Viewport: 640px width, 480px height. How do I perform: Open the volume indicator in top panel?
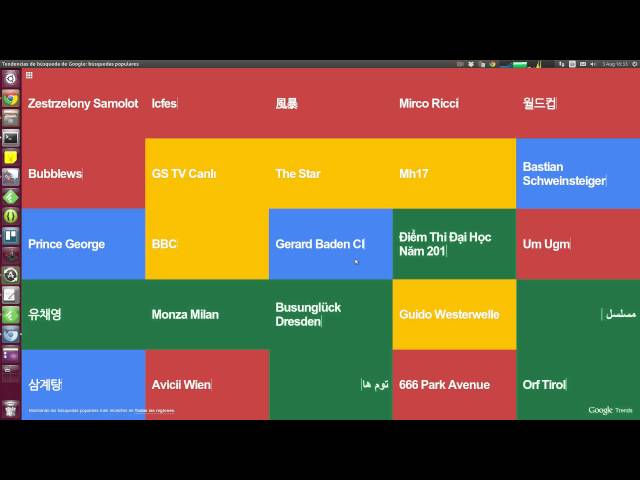click(x=593, y=64)
